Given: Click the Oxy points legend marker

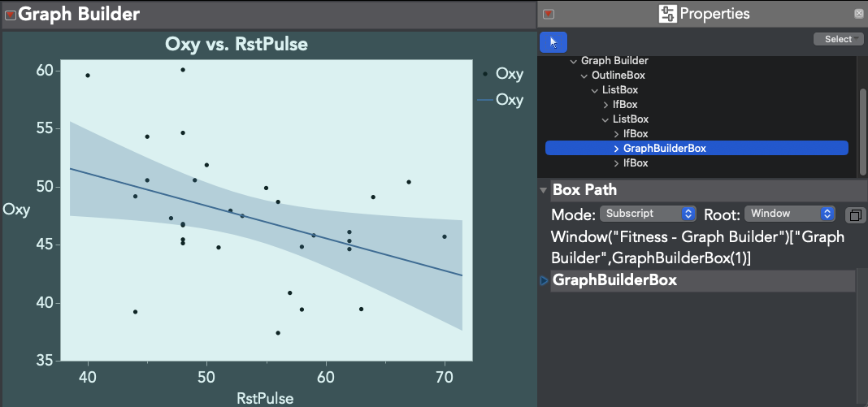Looking at the screenshot, I should point(485,74).
